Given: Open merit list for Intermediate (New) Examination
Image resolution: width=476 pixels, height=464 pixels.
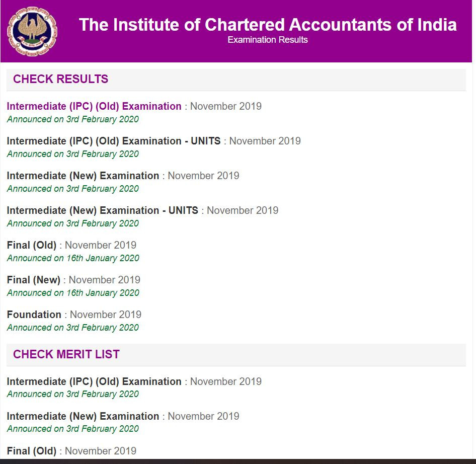Looking at the screenshot, I should pyautogui.click(x=83, y=416).
